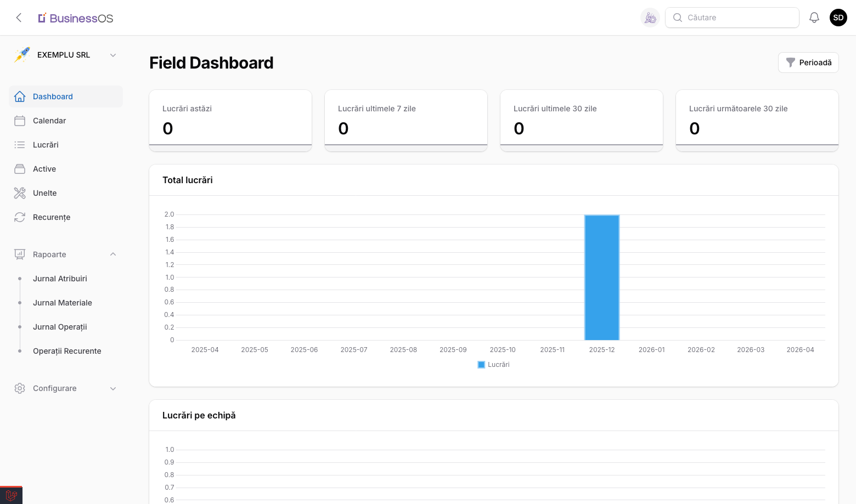Click the Active sidebar icon
Image resolution: width=856 pixels, height=504 pixels.
(x=20, y=169)
